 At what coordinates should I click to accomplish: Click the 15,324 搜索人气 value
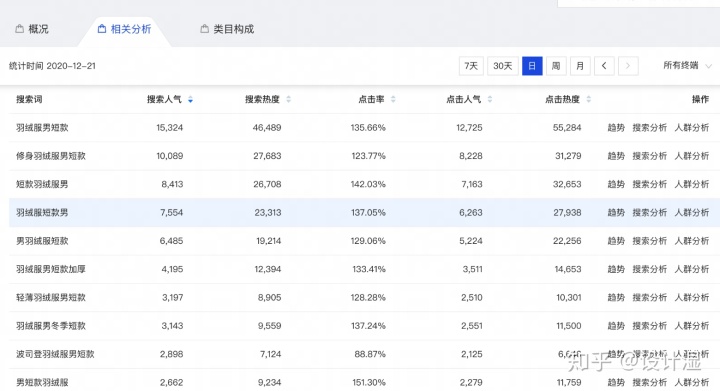tap(169, 128)
